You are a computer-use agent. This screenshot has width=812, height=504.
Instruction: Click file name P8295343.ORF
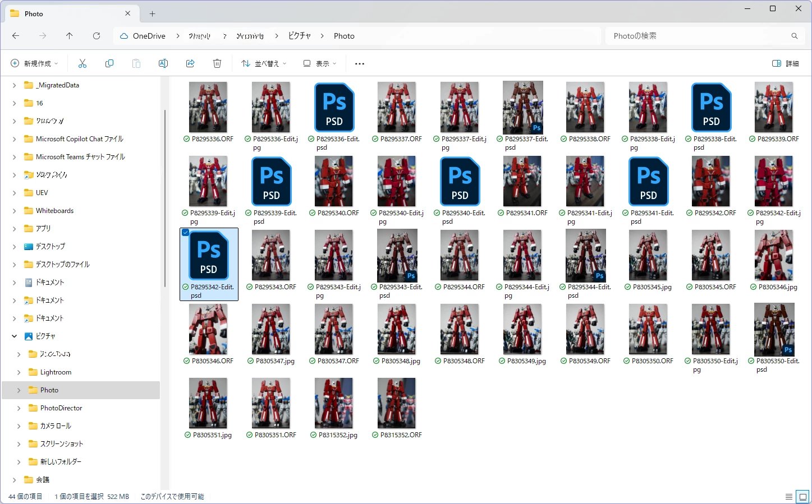(276, 287)
